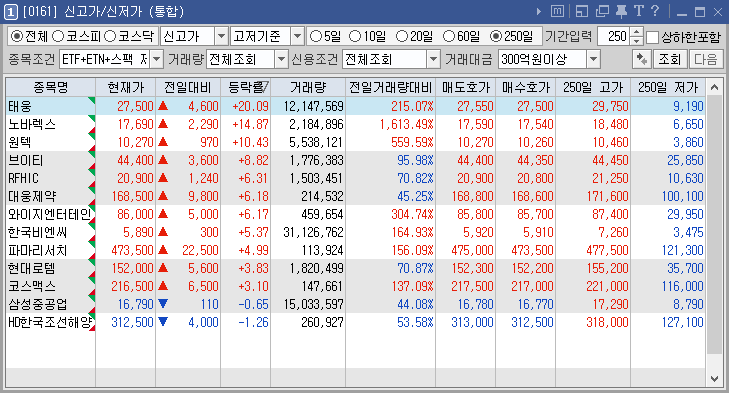
Task: Sort by the 거래량 column header
Action: click(x=308, y=87)
